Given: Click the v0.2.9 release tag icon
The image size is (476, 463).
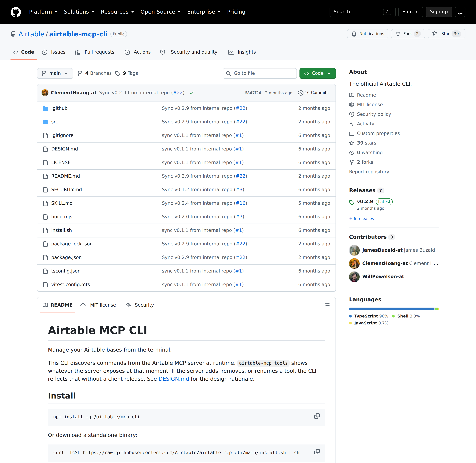Looking at the screenshot, I should pyautogui.click(x=352, y=202).
